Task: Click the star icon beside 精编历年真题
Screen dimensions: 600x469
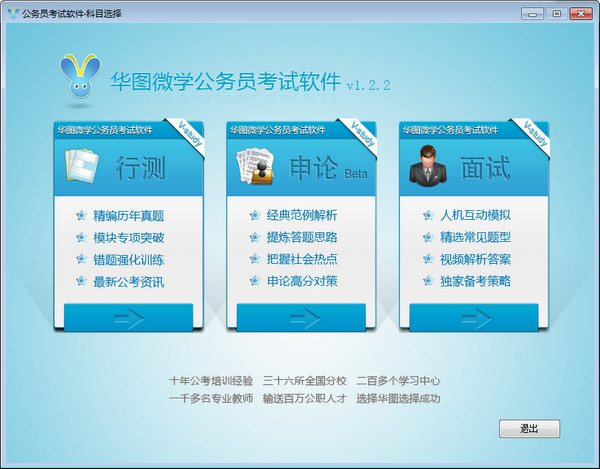Action: [x=81, y=216]
